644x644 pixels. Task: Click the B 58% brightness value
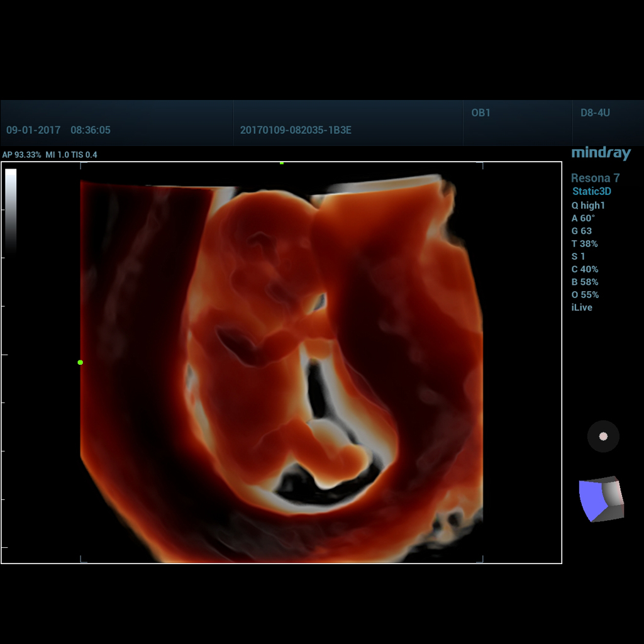(x=585, y=282)
